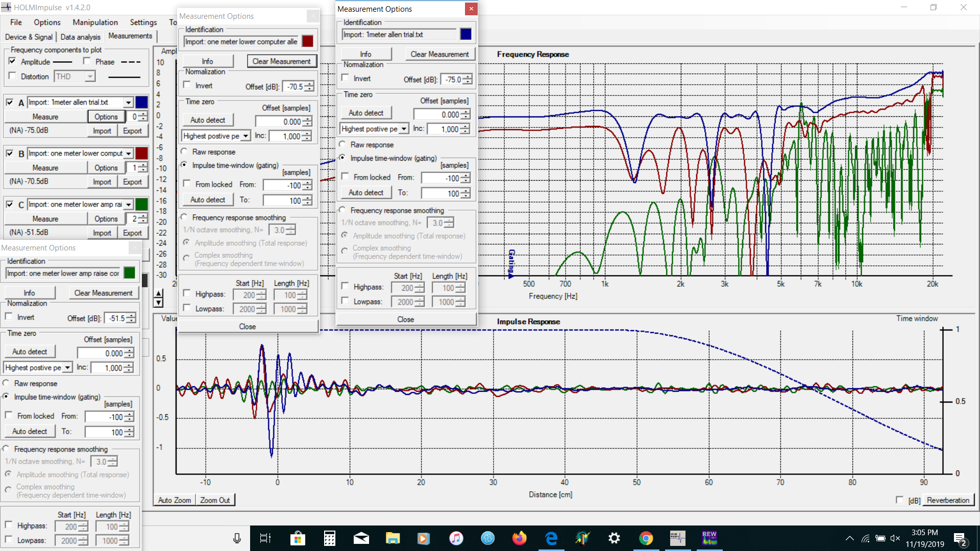980x551 pixels.
Task: Open Highest positive peak dropdown in green options
Action: (x=67, y=368)
